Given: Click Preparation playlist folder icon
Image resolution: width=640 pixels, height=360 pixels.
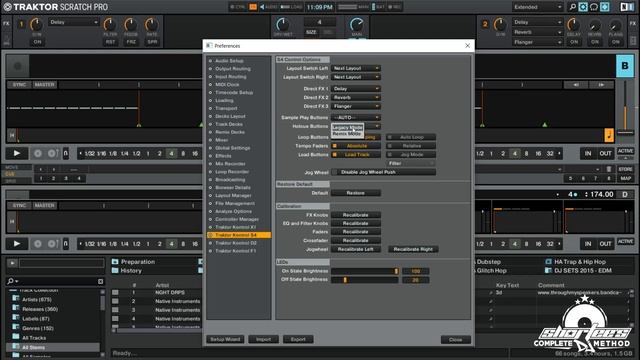Looking at the screenshot, I should coord(115,262).
